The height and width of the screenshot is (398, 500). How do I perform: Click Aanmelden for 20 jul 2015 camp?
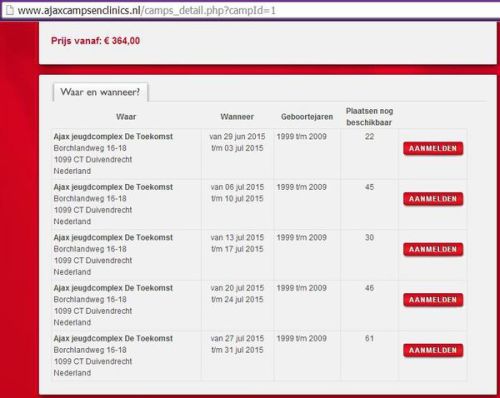coord(433,300)
